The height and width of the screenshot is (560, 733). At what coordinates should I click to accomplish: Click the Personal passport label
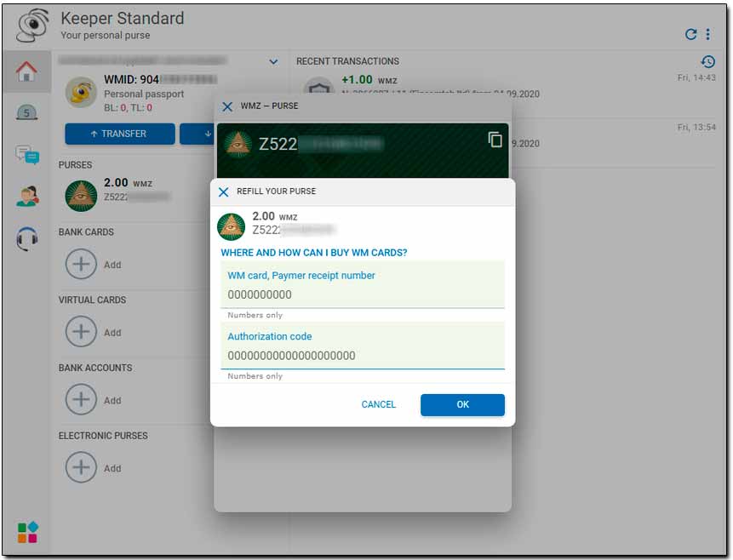pyautogui.click(x=144, y=94)
